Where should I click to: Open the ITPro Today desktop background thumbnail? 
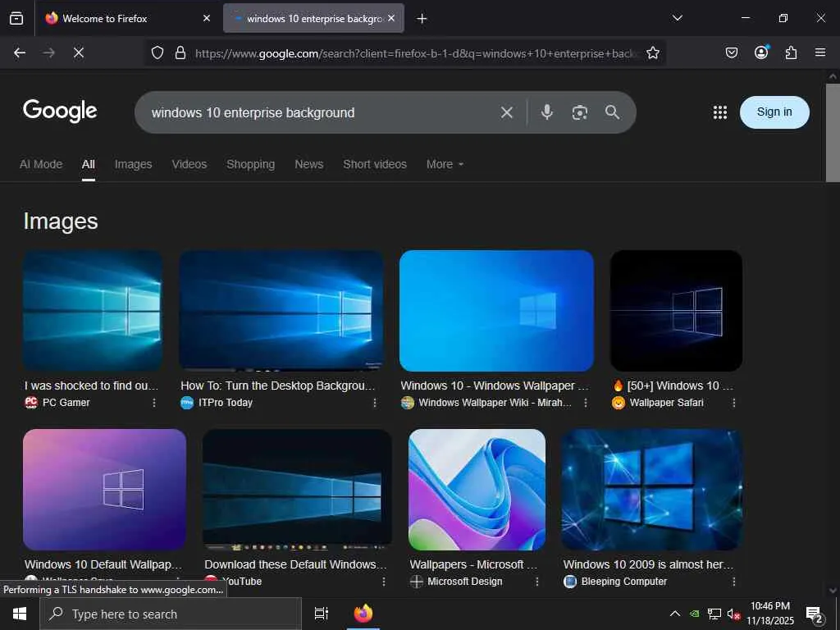tap(281, 311)
